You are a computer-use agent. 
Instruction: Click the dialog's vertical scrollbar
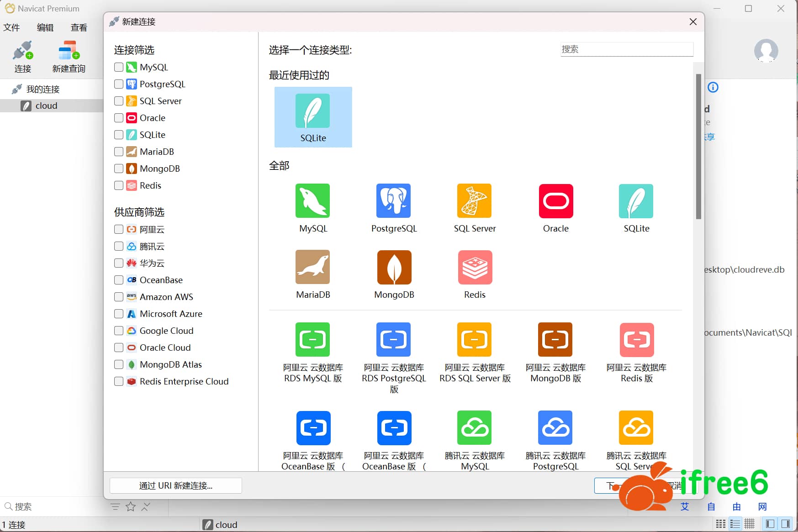pyautogui.click(x=698, y=146)
